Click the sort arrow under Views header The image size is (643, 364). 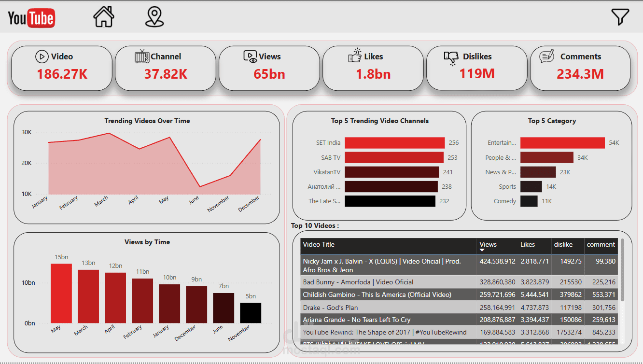(x=482, y=251)
